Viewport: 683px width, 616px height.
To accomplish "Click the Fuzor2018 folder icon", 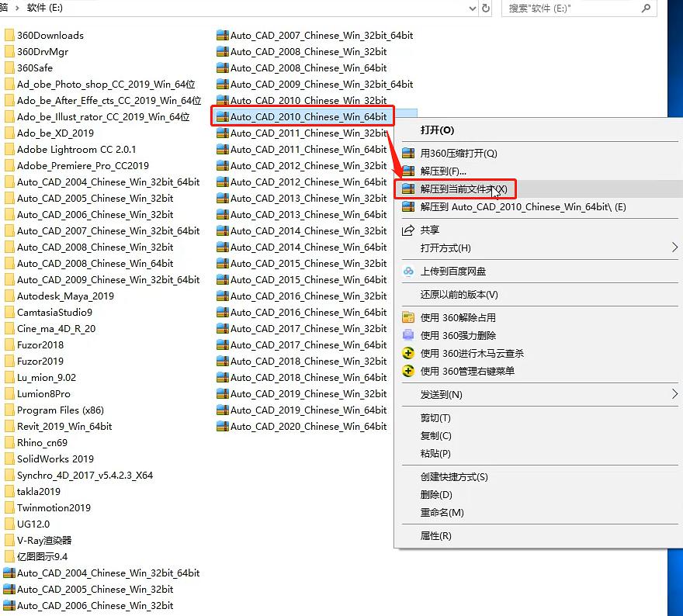I will [x=9, y=344].
